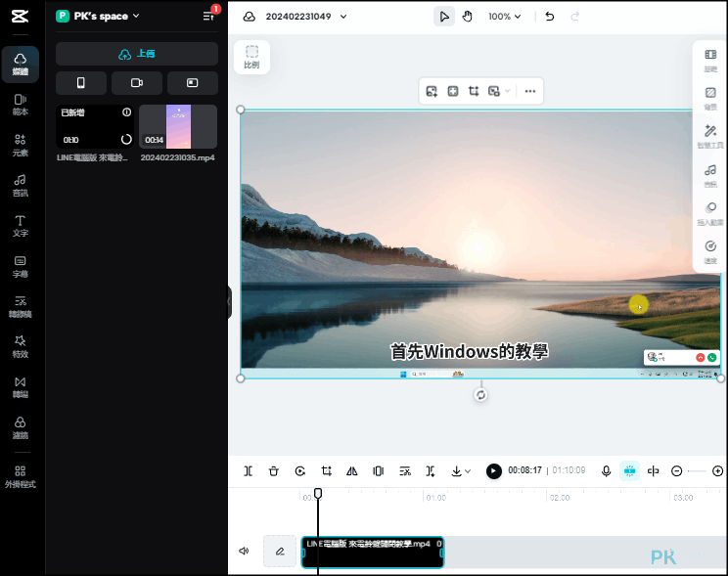728x576 pixels.
Task: Collapse the media panel handle
Action: click(x=229, y=302)
